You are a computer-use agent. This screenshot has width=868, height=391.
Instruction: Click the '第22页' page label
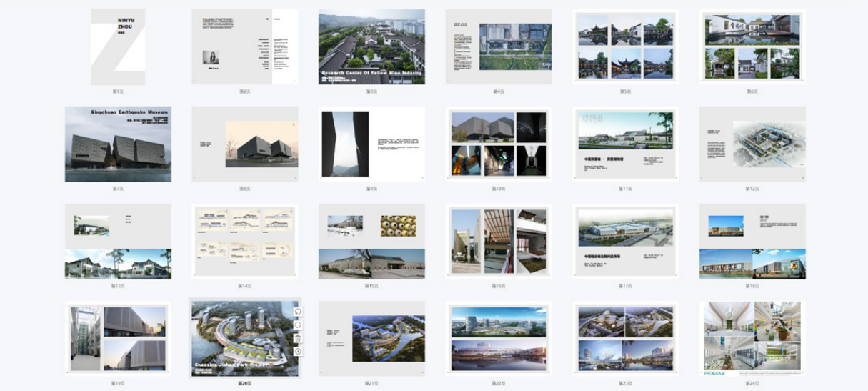click(499, 383)
